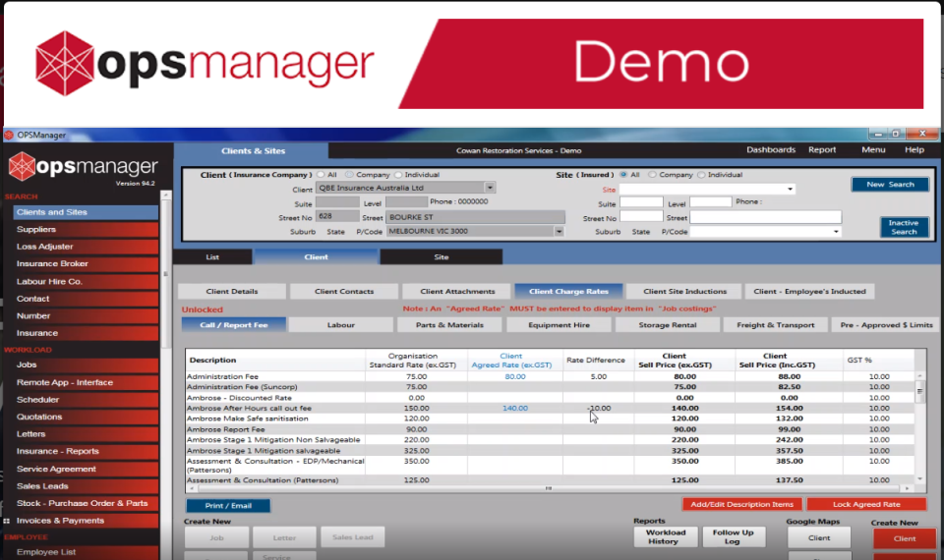Select the Equipment Hire tab

tap(559, 325)
